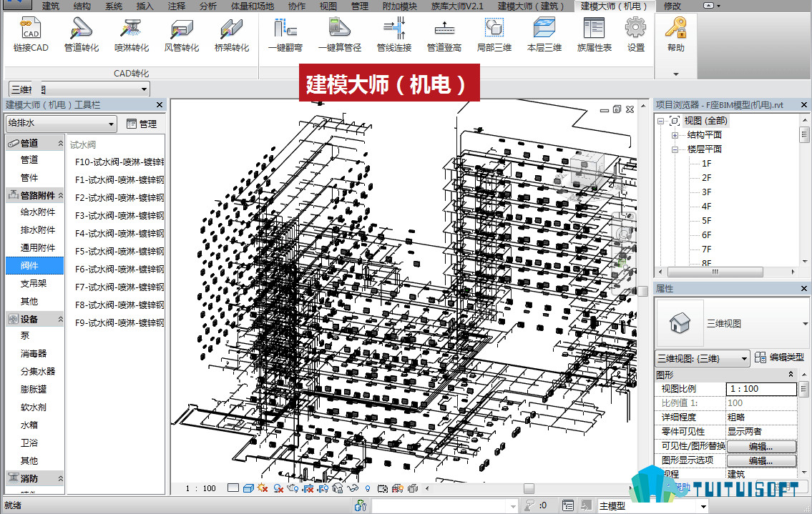Open 三维视图: {三维} instance dropdown
This screenshot has width=812, height=514.
coord(703,358)
